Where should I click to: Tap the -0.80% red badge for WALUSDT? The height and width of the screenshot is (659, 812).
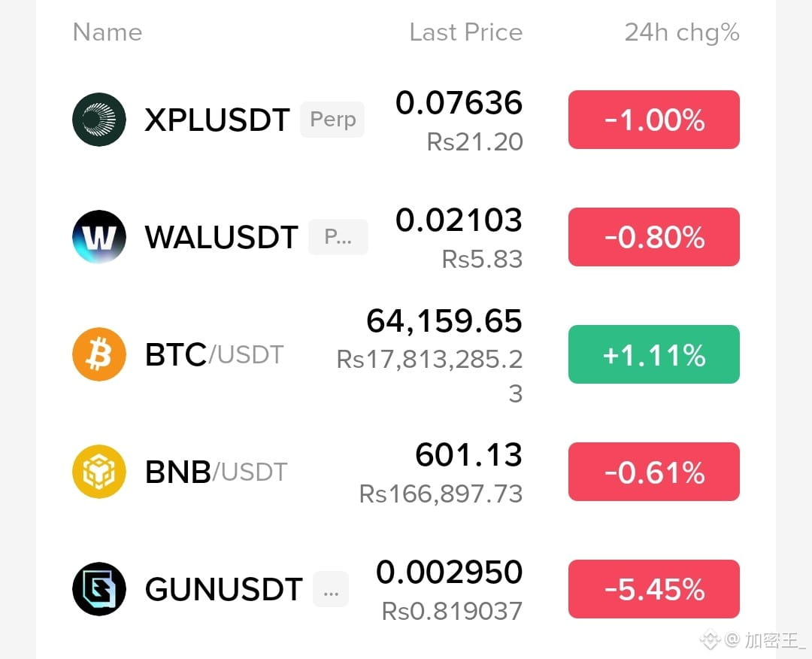click(654, 237)
